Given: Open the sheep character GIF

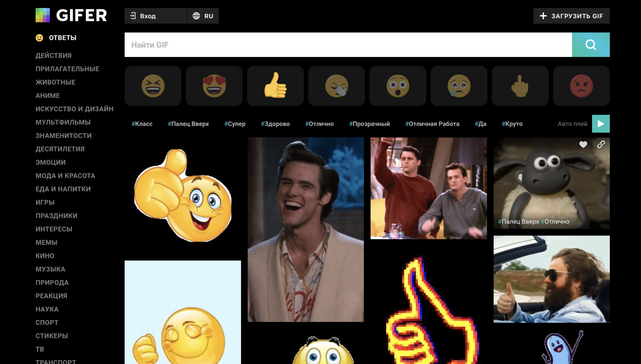Looking at the screenshot, I should pyautogui.click(x=551, y=183).
